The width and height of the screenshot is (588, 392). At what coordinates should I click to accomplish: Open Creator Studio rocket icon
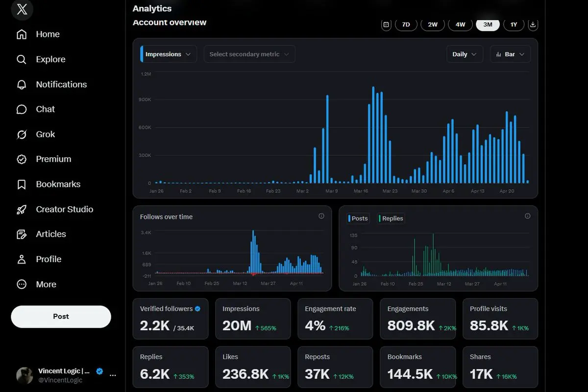point(22,209)
